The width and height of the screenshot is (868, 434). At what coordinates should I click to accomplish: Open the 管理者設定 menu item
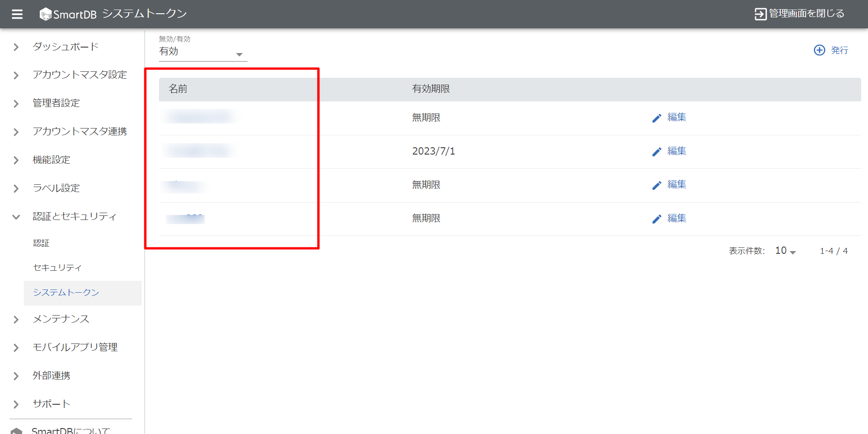pyautogui.click(x=56, y=103)
